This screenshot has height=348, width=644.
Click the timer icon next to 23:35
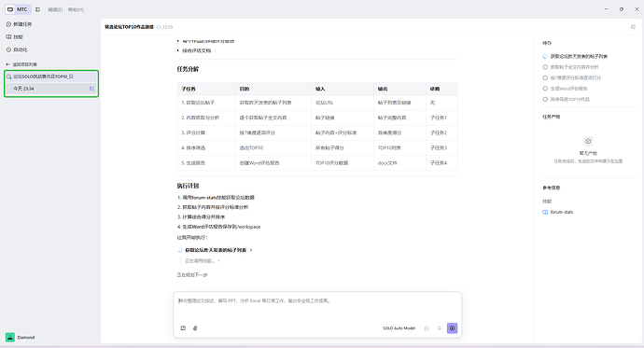click(159, 27)
